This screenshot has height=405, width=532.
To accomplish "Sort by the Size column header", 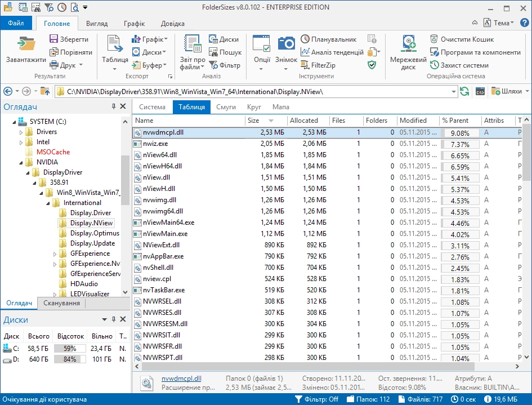I will point(266,120).
